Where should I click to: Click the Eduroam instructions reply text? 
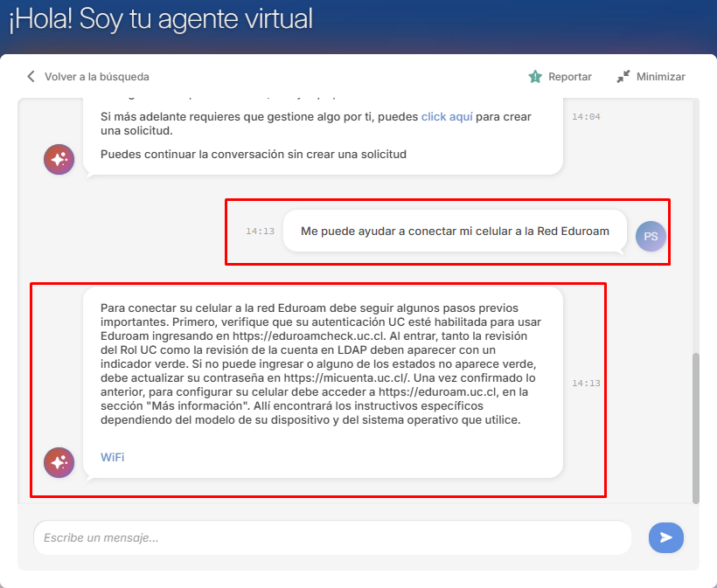(x=321, y=363)
